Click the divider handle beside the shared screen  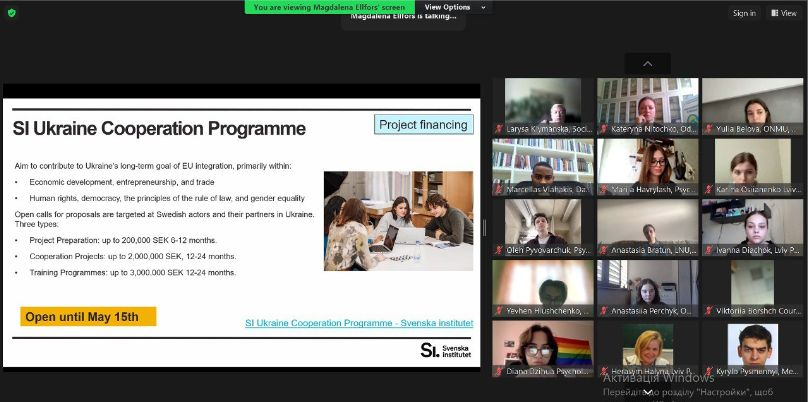coord(484,228)
